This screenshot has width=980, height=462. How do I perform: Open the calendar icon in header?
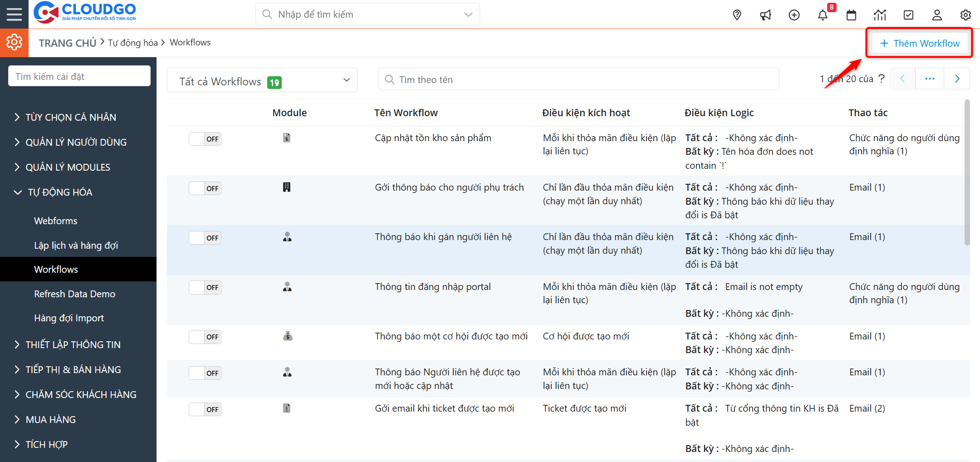(x=851, y=15)
